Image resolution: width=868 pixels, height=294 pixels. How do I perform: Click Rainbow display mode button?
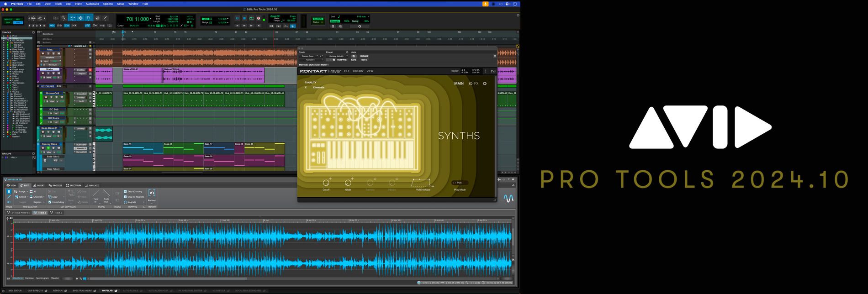tap(29, 278)
